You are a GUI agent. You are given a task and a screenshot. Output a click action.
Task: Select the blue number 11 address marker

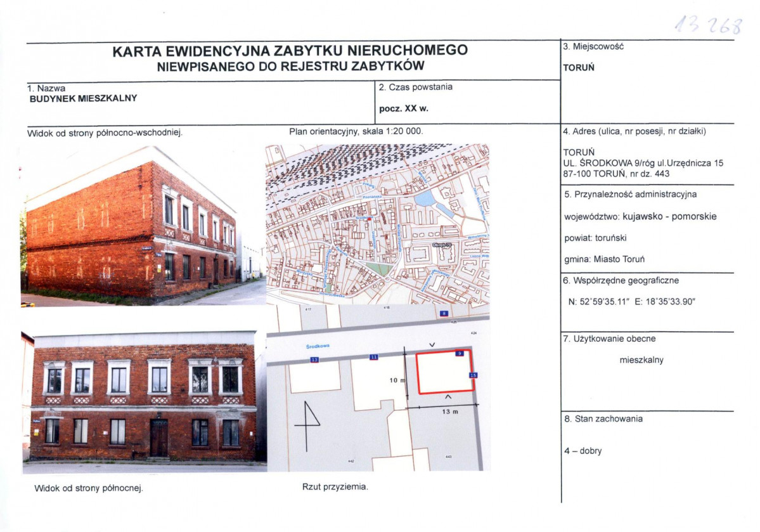click(x=374, y=358)
